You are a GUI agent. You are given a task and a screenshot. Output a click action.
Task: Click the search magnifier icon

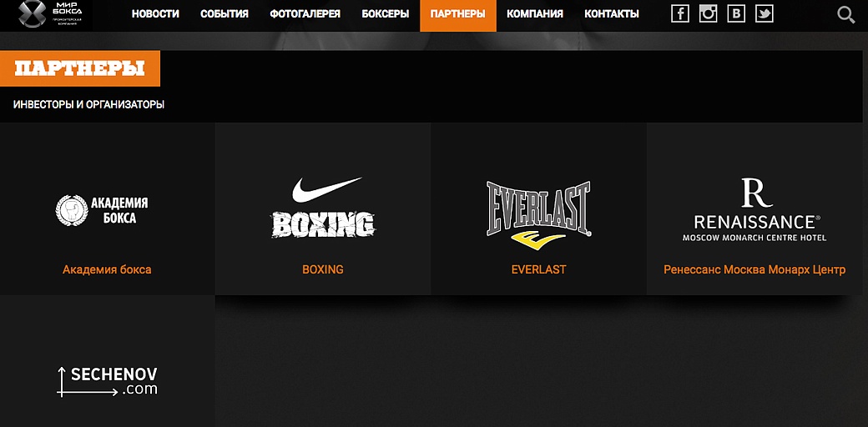click(x=845, y=14)
